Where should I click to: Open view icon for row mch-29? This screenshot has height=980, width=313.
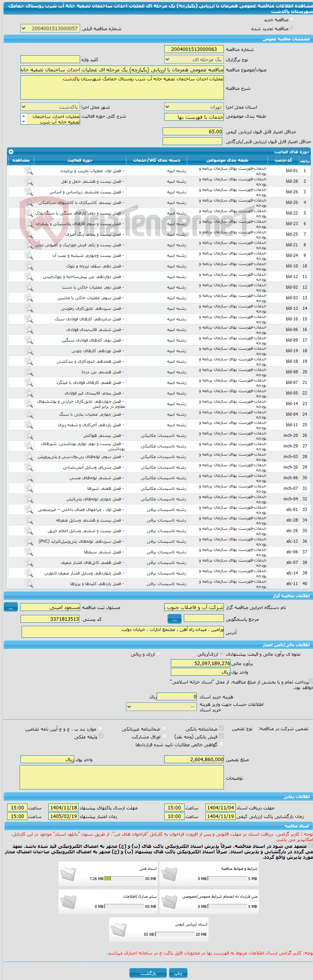click(28, 446)
